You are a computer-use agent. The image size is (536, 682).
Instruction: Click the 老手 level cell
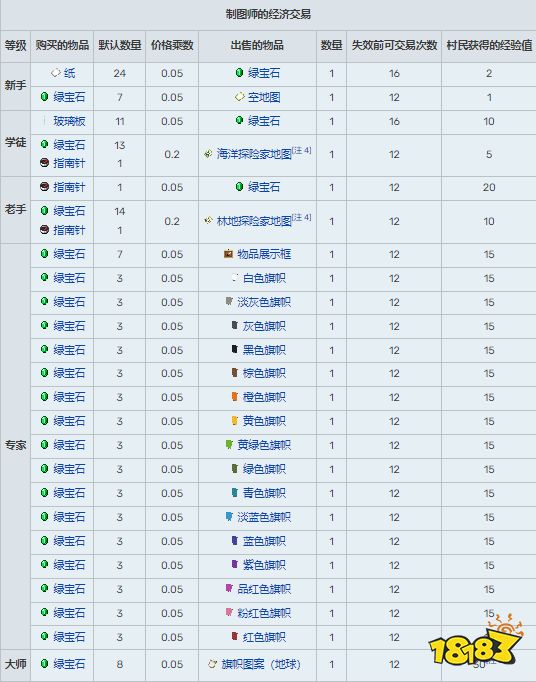pyautogui.click(x=16, y=210)
